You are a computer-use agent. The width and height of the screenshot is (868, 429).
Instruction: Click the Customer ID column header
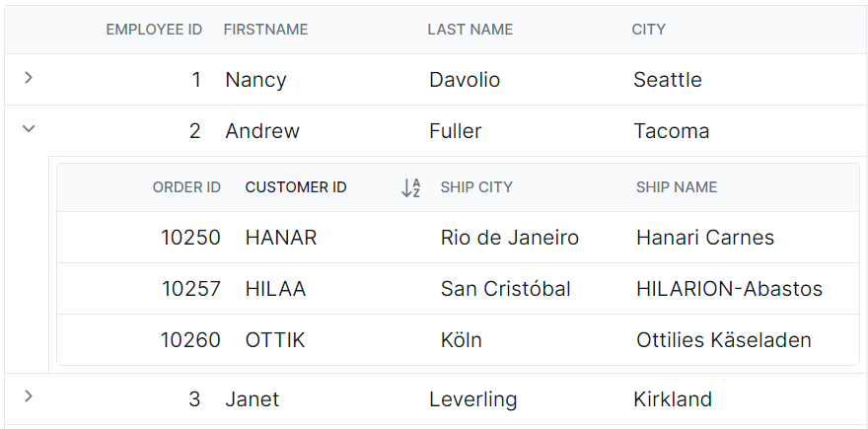[x=296, y=187]
